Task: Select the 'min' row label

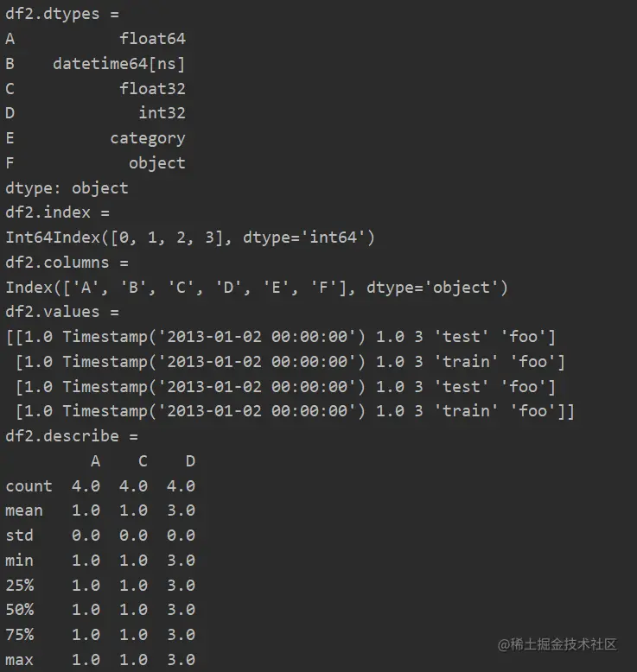Action: point(19,561)
